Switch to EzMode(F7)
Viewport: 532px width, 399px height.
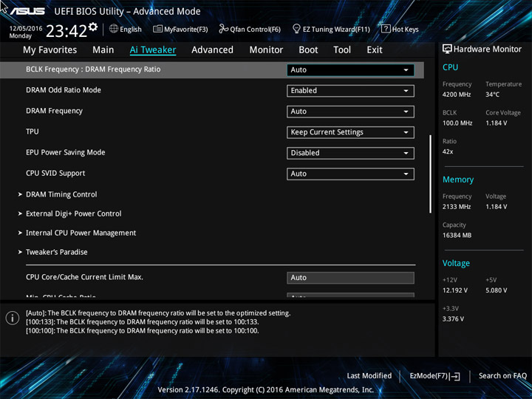tap(430, 376)
